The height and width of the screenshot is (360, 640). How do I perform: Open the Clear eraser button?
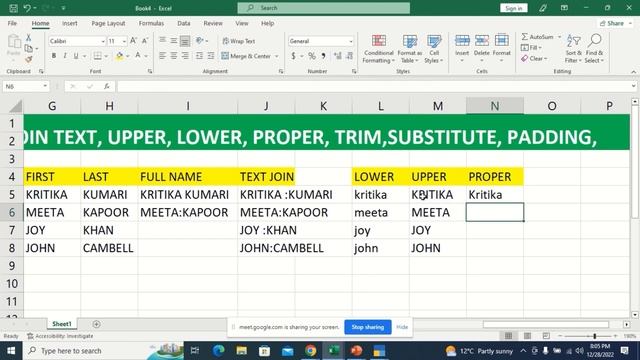click(x=534, y=59)
